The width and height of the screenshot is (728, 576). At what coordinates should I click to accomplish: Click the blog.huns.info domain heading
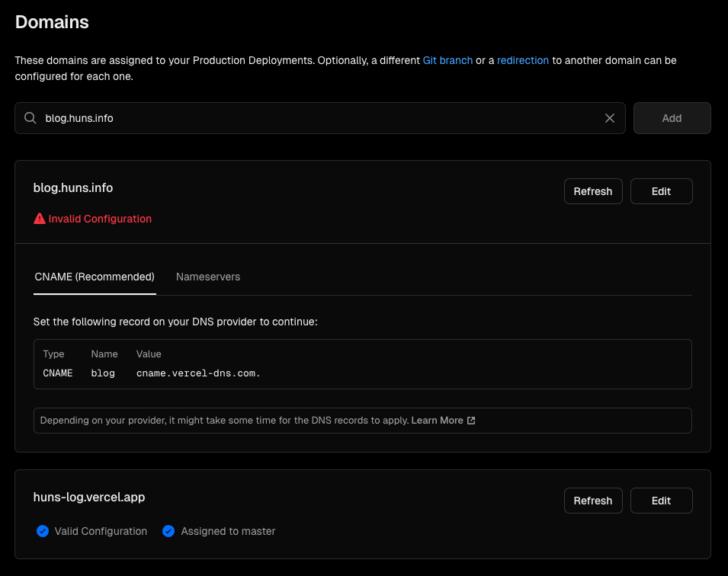(x=73, y=188)
